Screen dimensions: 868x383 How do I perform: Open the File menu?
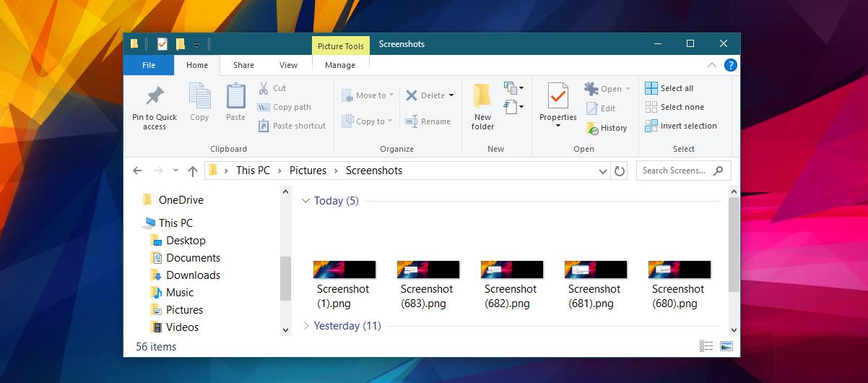tap(149, 65)
